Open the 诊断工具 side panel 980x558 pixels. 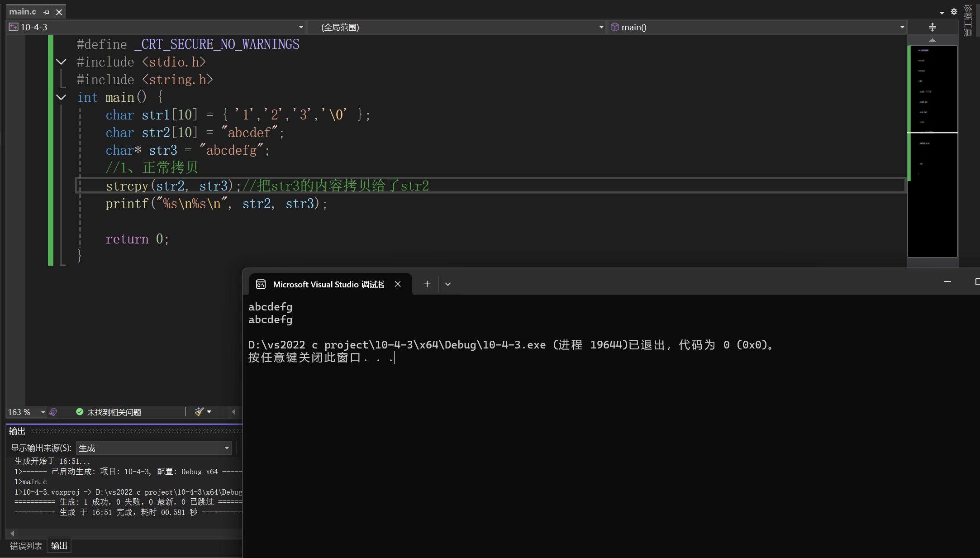(x=968, y=20)
